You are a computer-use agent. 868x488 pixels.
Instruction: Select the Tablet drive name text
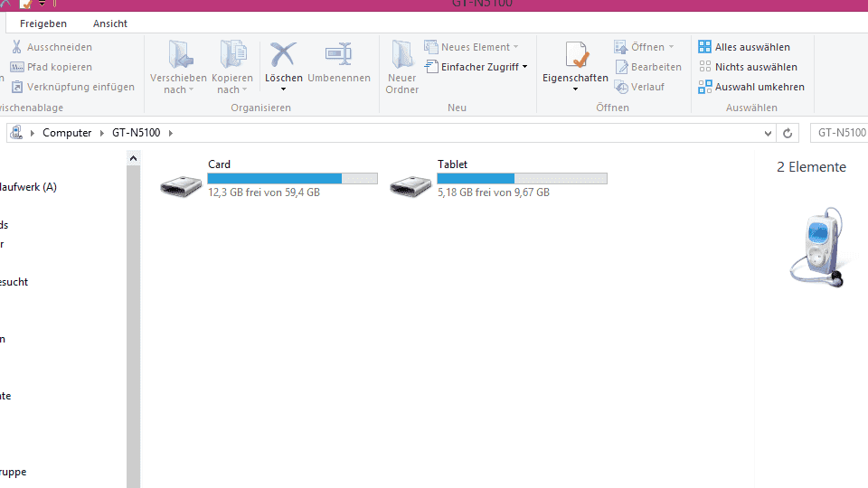(x=452, y=164)
